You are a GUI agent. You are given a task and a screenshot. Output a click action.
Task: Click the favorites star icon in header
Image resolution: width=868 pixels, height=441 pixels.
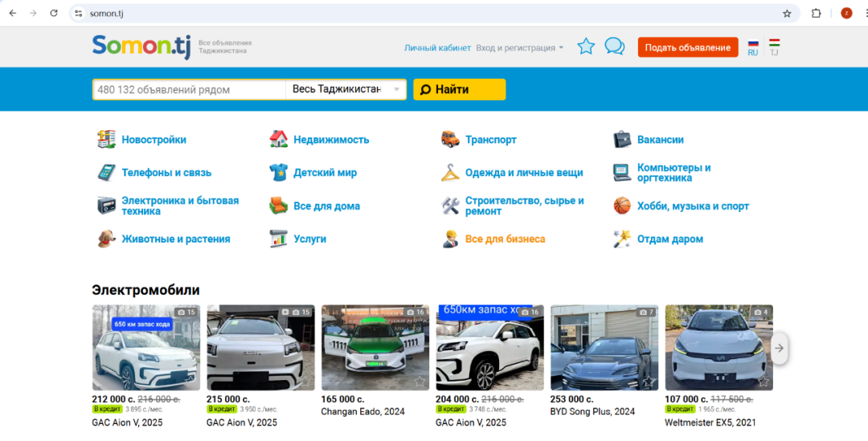(586, 47)
